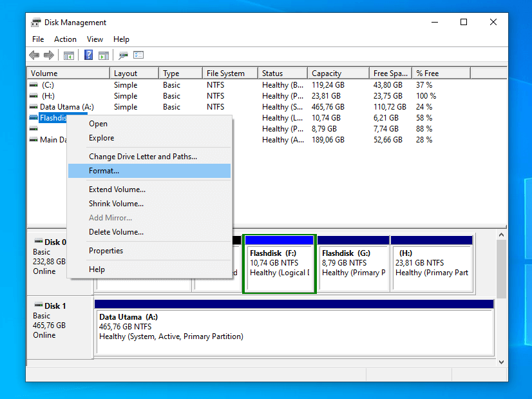The width and height of the screenshot is (532, 399).
Task: Click Help at bottom of context menu
Action: tap(149, 269)
